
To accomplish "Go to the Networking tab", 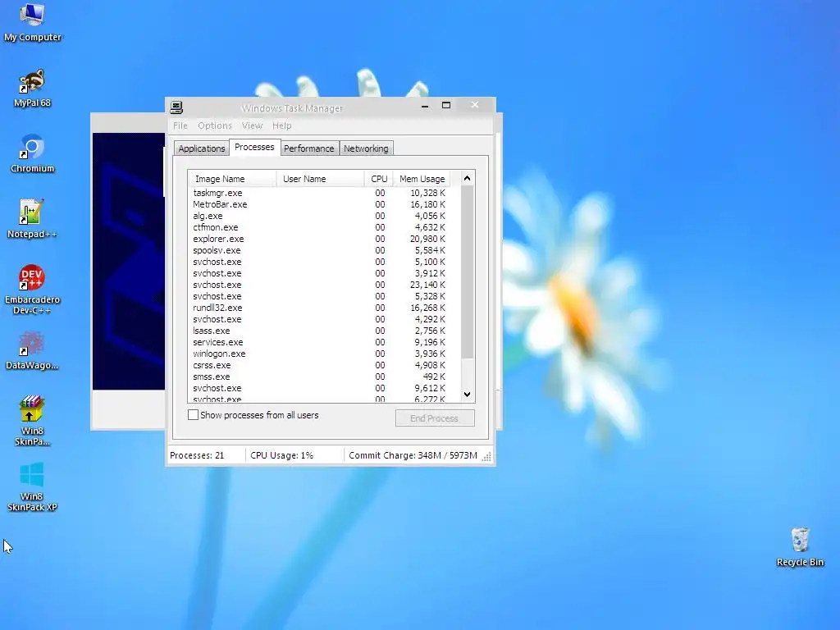I will (x=366, y=148).
